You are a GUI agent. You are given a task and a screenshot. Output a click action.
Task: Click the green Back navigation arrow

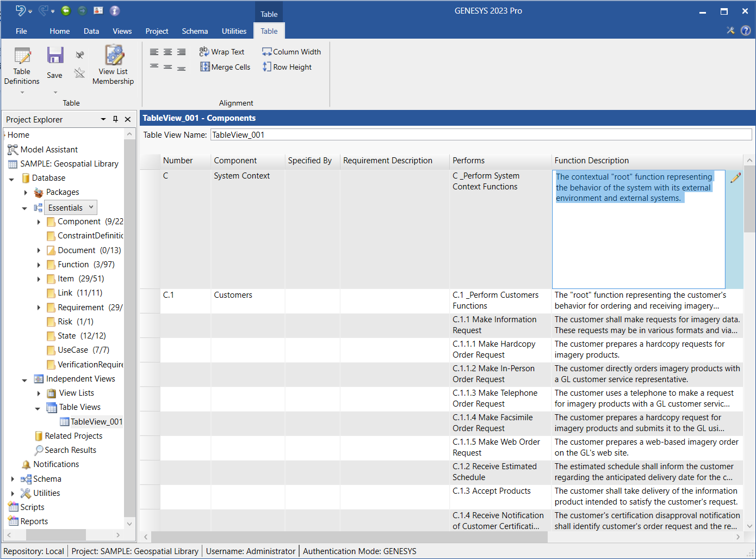66,10
